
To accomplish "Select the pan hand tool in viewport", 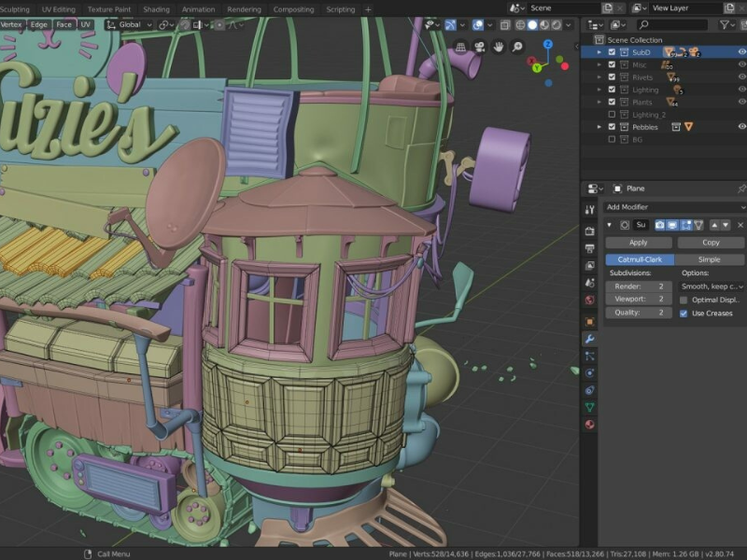I will [500, 46].
